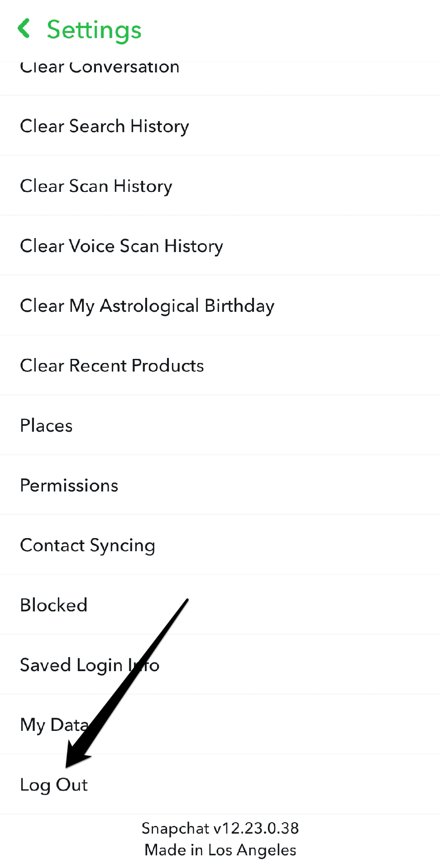
Task: Open the Places setting
Action: click(46, 426)
